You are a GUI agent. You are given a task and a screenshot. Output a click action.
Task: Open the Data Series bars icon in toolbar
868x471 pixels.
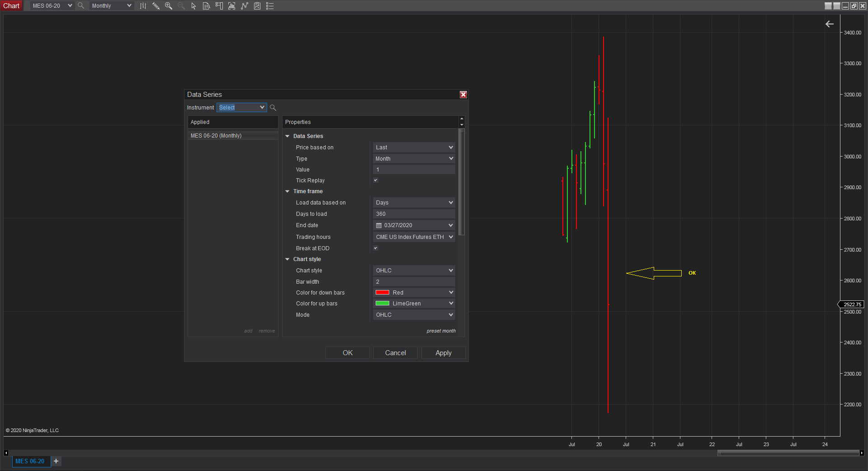click(x=143, y=6)
